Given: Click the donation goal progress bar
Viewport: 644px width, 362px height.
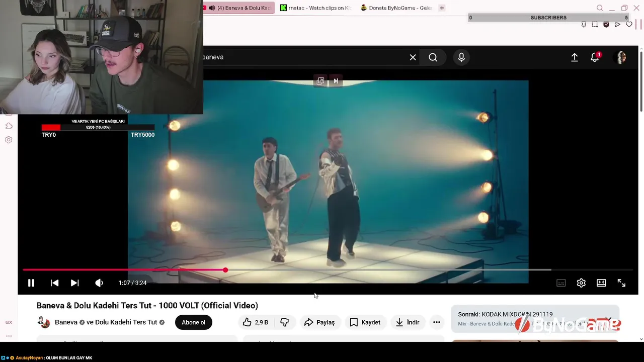Looking at the screenshot, I should point(98,127).
